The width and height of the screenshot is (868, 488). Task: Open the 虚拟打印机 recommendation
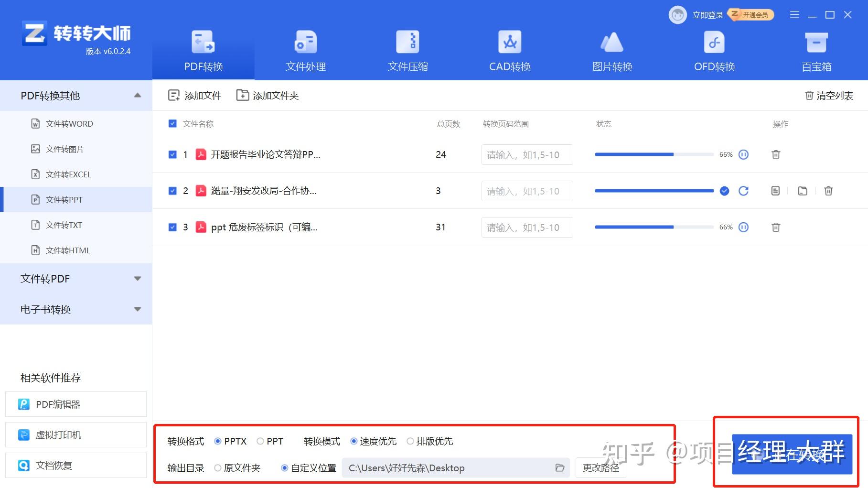click(x=76, y=435)
